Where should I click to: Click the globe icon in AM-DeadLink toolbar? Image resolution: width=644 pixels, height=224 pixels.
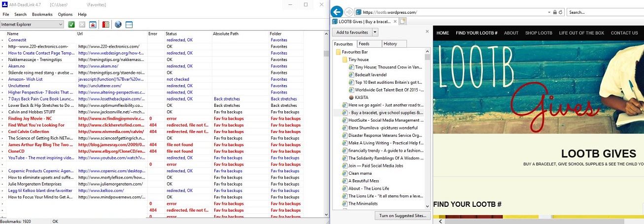118,24
